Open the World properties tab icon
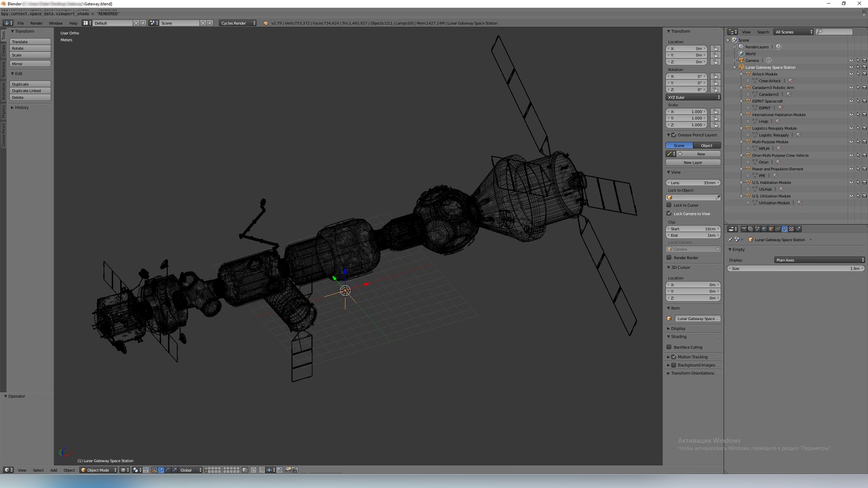 click(764, 229)
